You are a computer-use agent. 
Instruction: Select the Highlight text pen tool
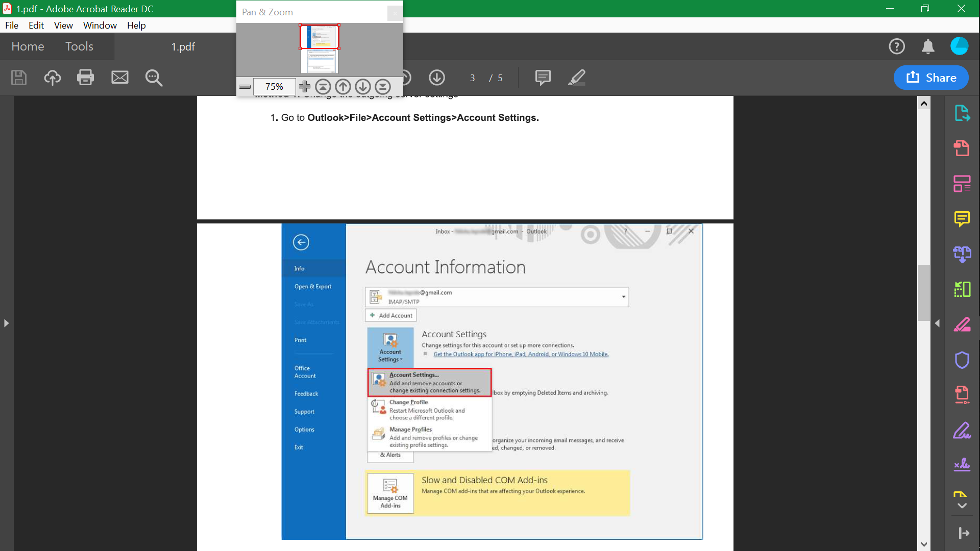(577, 78)
